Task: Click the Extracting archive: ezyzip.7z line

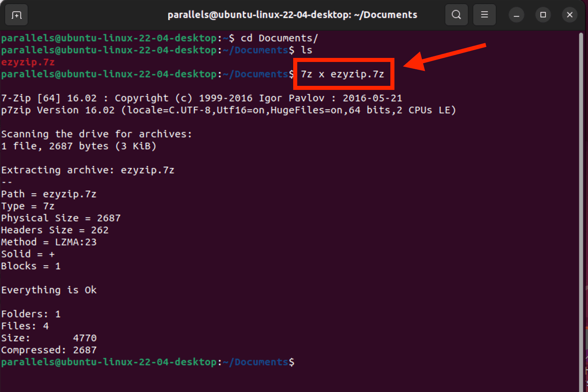Action: [88, 170]
